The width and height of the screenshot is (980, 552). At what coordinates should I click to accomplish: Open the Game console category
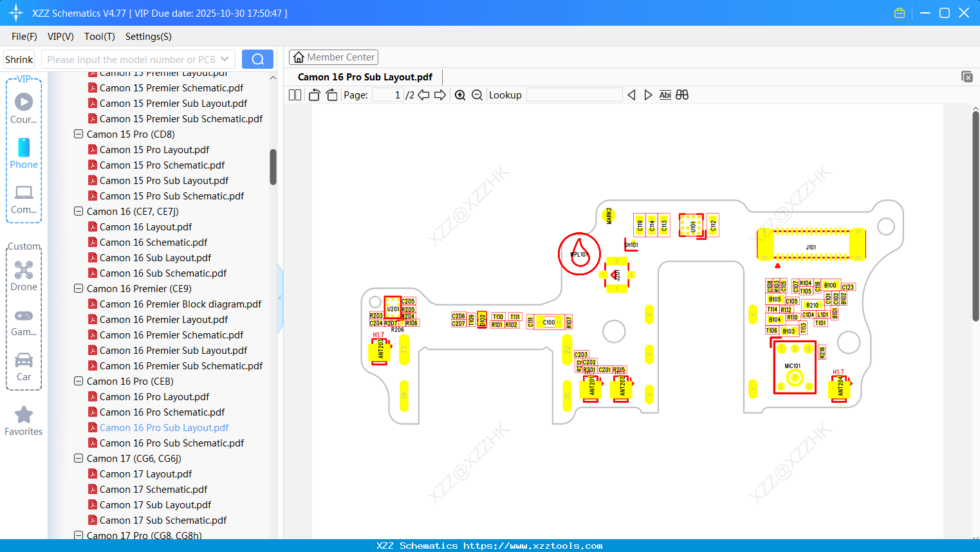pos(24,322)
